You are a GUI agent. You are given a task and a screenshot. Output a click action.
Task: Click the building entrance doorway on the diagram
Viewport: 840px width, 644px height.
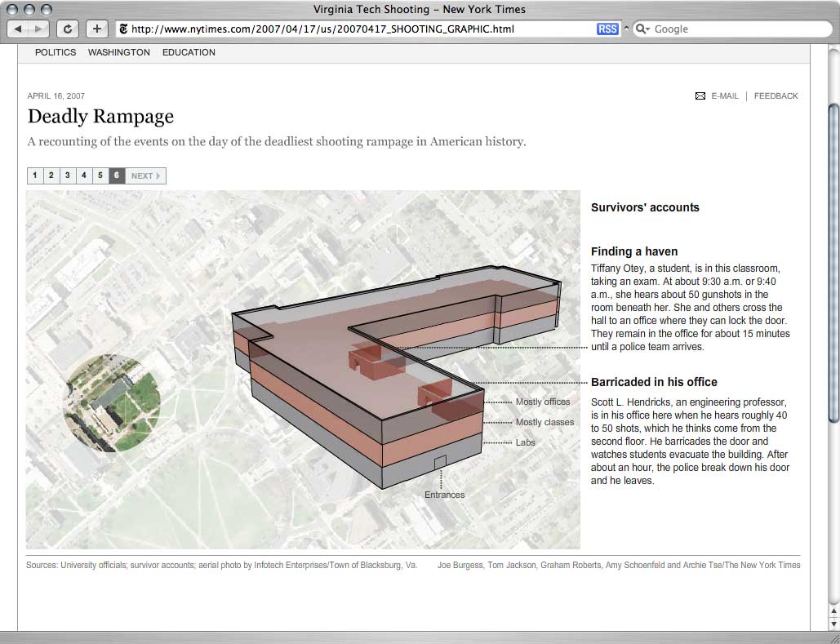coord(440,462)
